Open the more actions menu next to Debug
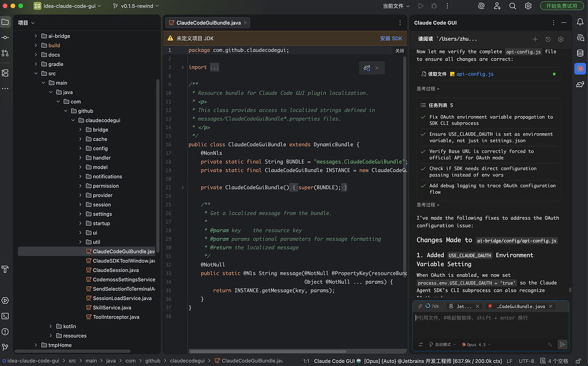588x366 pixels. [447, 6]
